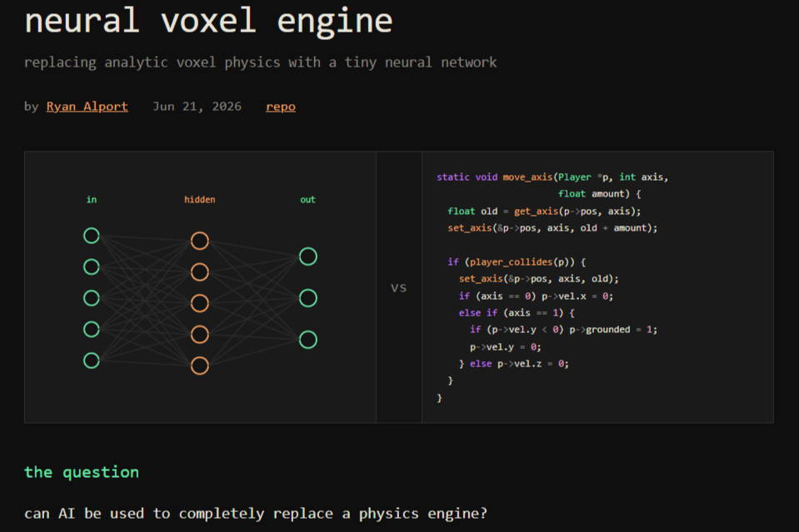Screen dimensions: 799x532
Task: Click the 'float amount) {' code line
Action: click(x=599, y=194)
